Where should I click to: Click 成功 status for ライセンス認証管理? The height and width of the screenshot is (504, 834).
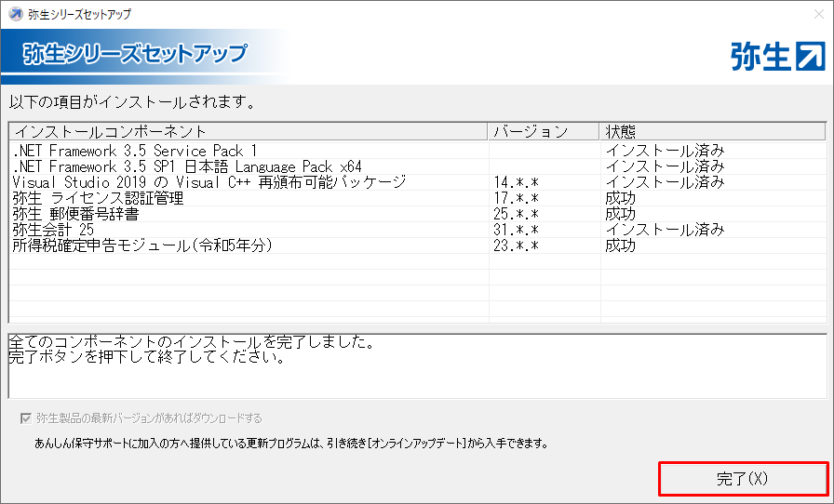point(620,198)
